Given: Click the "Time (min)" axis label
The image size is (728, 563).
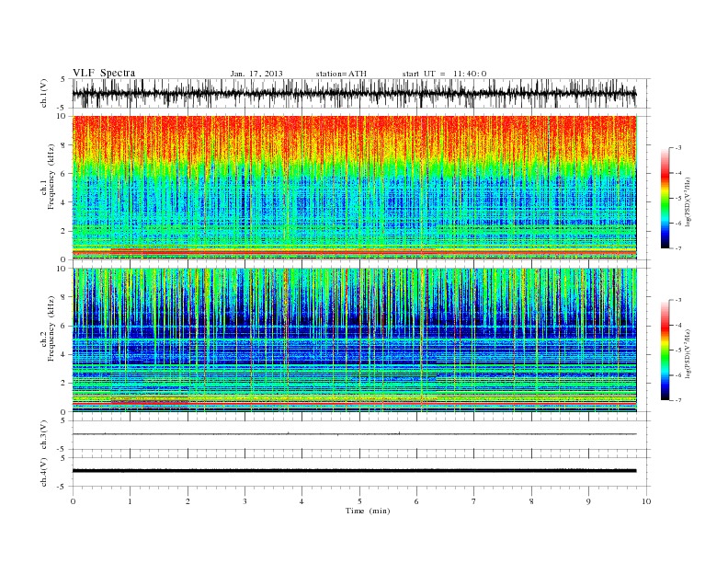Looking at the screenshot, I should pyautogui.click(x=368, y=511).
